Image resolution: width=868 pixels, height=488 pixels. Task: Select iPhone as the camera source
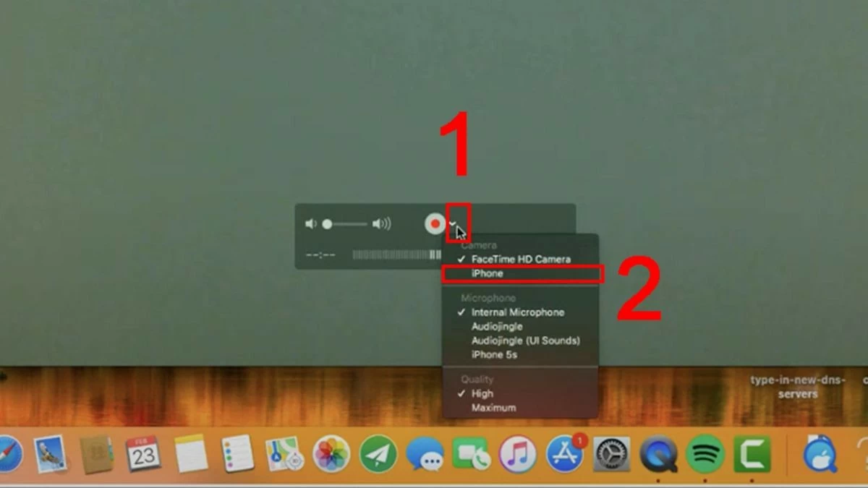488,274
